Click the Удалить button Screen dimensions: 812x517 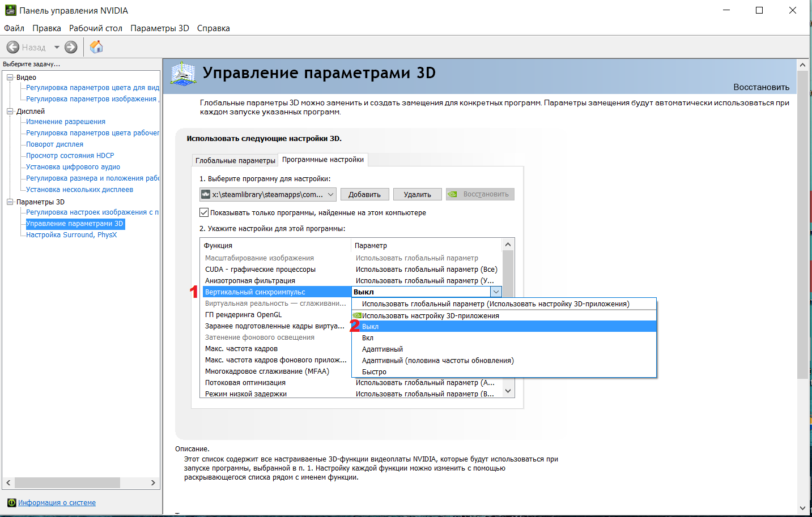click(418, 194)
